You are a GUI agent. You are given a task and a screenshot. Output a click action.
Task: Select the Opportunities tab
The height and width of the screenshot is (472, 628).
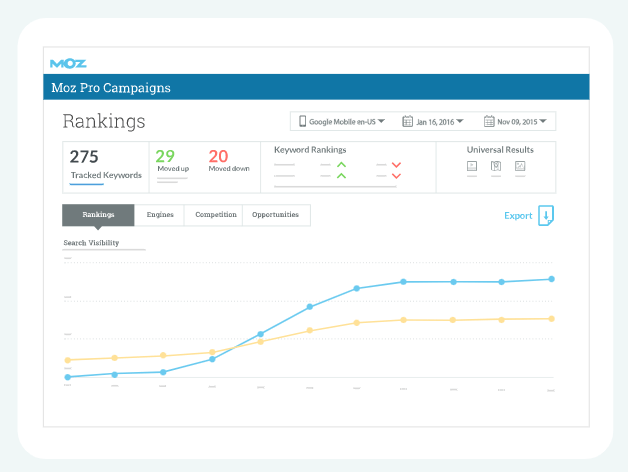click(x=275, y=215)
